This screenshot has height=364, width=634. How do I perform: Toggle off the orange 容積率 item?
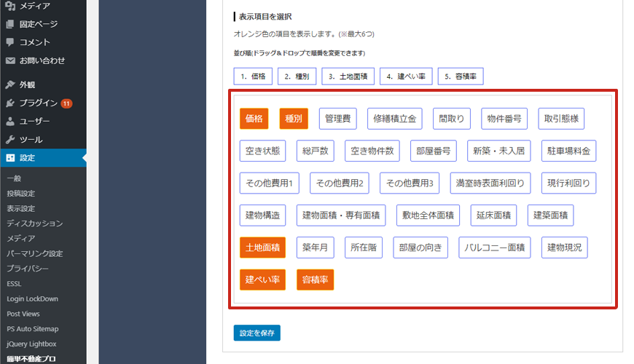point(315,280)
